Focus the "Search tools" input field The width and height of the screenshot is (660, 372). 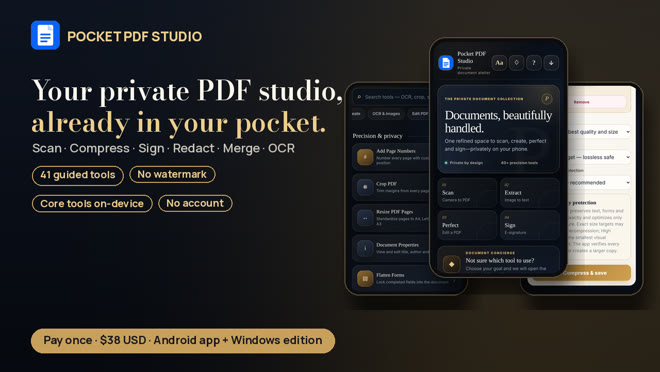tap(391, 97)
